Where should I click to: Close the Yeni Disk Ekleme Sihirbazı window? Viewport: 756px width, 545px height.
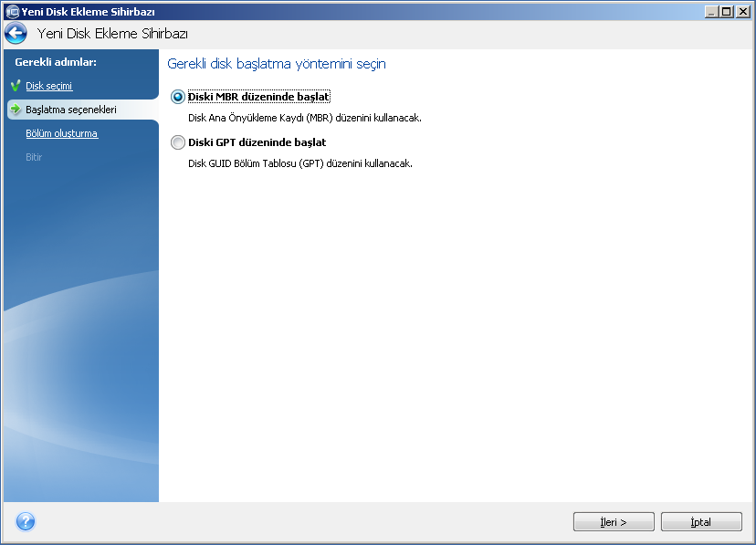click(742, 12)
